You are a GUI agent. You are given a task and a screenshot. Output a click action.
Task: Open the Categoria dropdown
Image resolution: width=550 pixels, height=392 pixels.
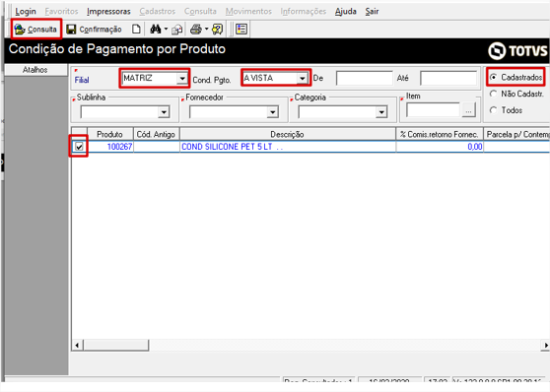pyautogui.click(x=381, y=112)
